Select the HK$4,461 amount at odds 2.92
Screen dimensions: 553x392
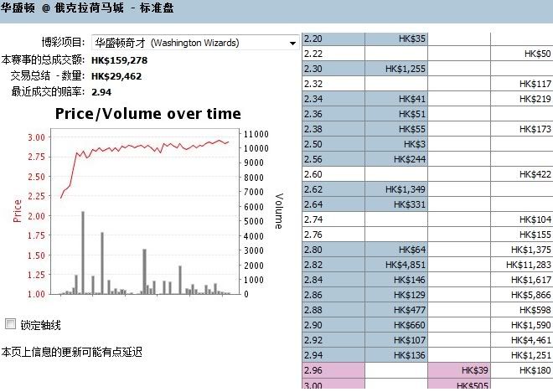(x=521, y=340)
